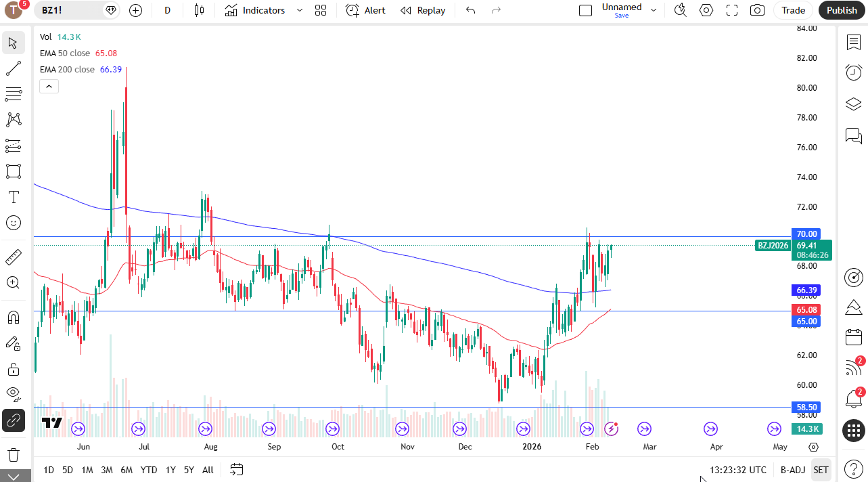Undo the last chart action
This screenshot has width=868, height=482.
click(x=471, y=10)
